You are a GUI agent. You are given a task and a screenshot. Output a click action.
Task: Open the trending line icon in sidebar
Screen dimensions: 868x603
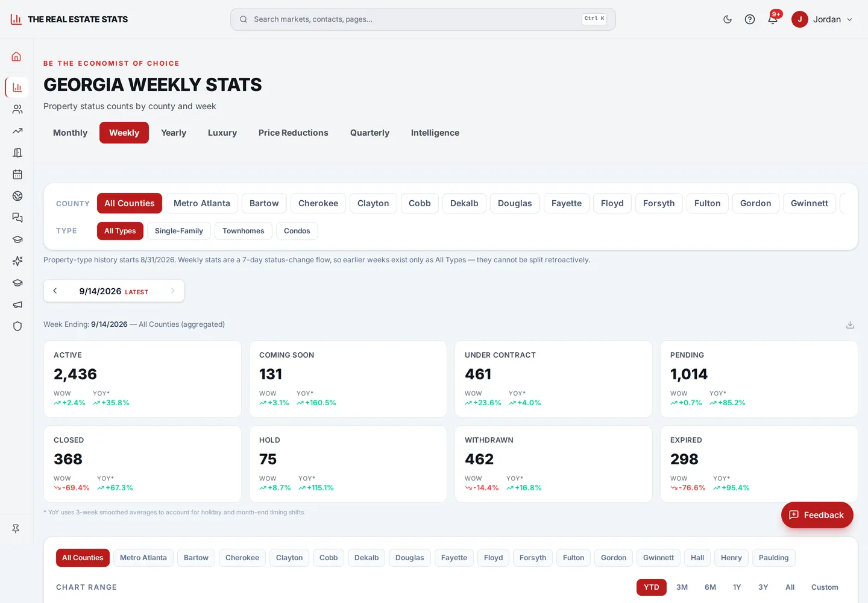coord(17,131)
